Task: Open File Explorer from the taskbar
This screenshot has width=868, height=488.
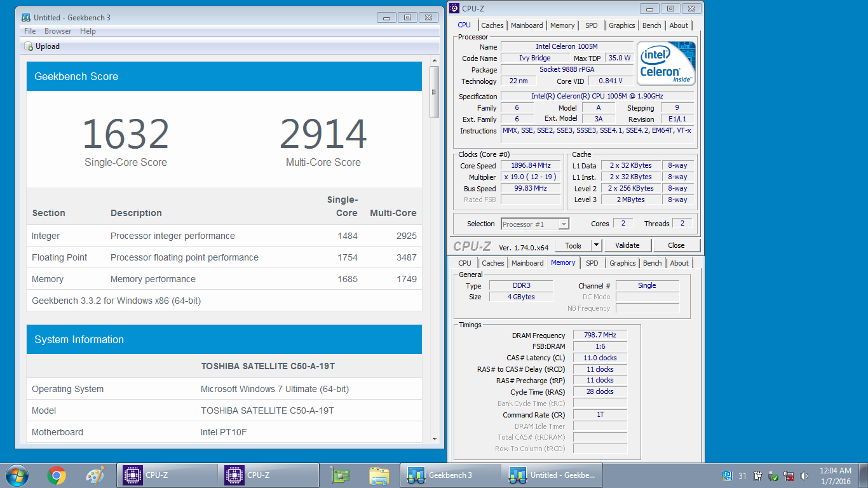Action: click(379, 475)
